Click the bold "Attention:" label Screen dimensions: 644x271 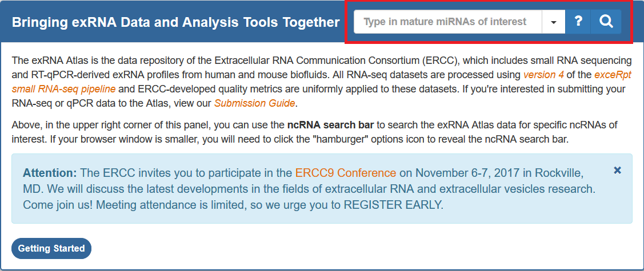[x=50, y=173]
